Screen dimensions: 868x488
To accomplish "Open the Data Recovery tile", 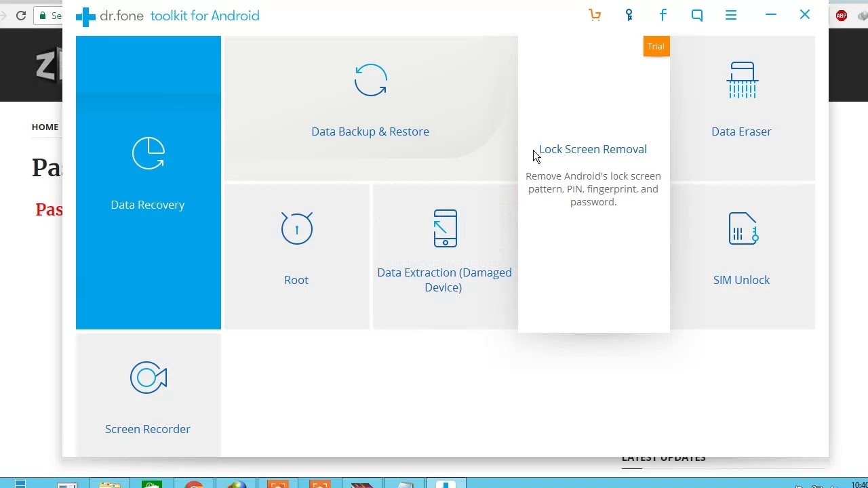I will (x=149, y=182).
